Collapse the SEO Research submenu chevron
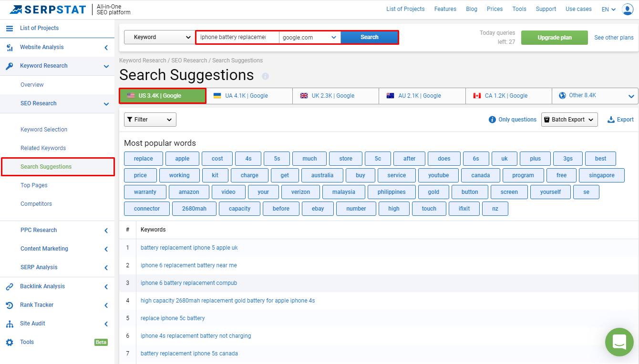This screenshot has height=364, width=639. click(106, 104)
